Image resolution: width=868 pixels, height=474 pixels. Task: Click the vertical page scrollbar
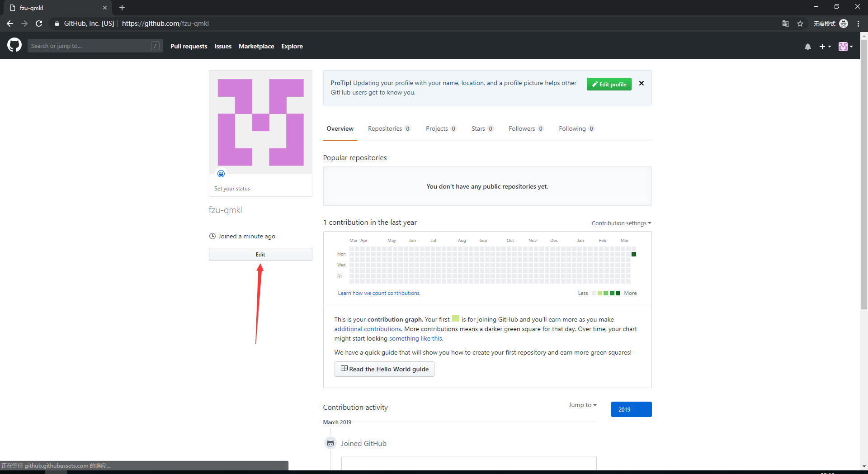(864, 175)
